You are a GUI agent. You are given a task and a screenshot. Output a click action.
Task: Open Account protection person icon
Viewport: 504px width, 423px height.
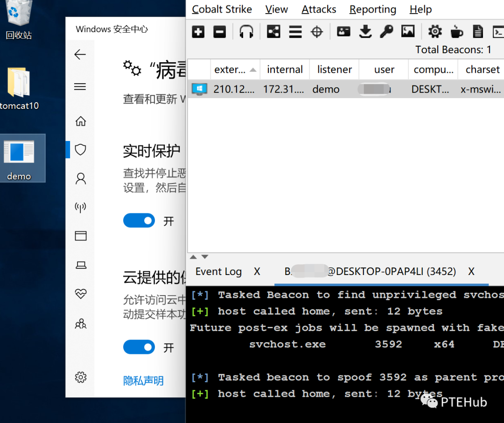81,178
